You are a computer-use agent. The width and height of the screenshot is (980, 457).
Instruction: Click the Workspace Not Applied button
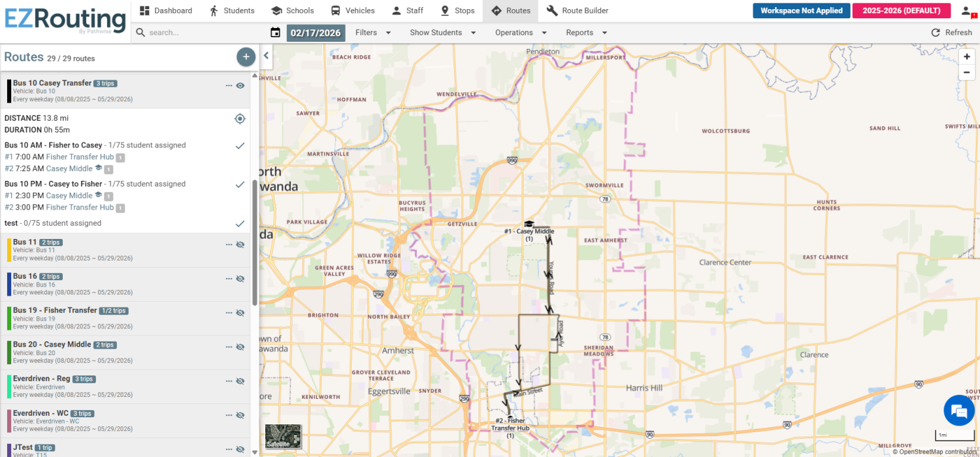(x=801, y=10)
